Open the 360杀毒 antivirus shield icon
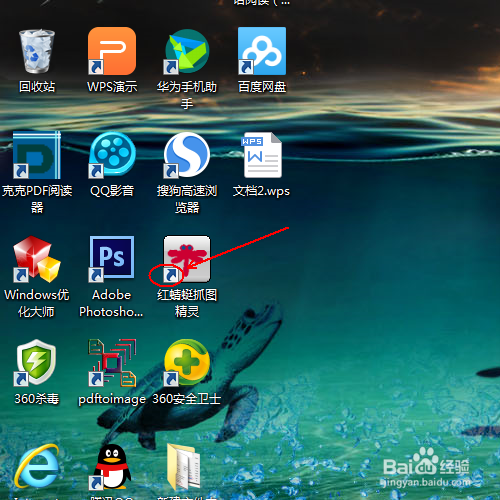 37,363
